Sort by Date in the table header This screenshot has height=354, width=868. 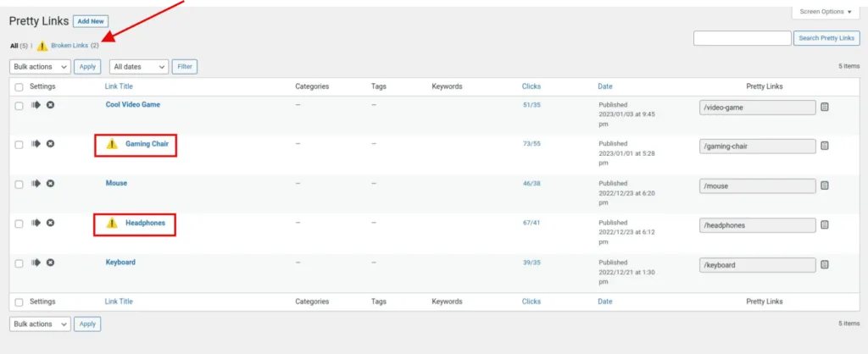pos(605,86)
